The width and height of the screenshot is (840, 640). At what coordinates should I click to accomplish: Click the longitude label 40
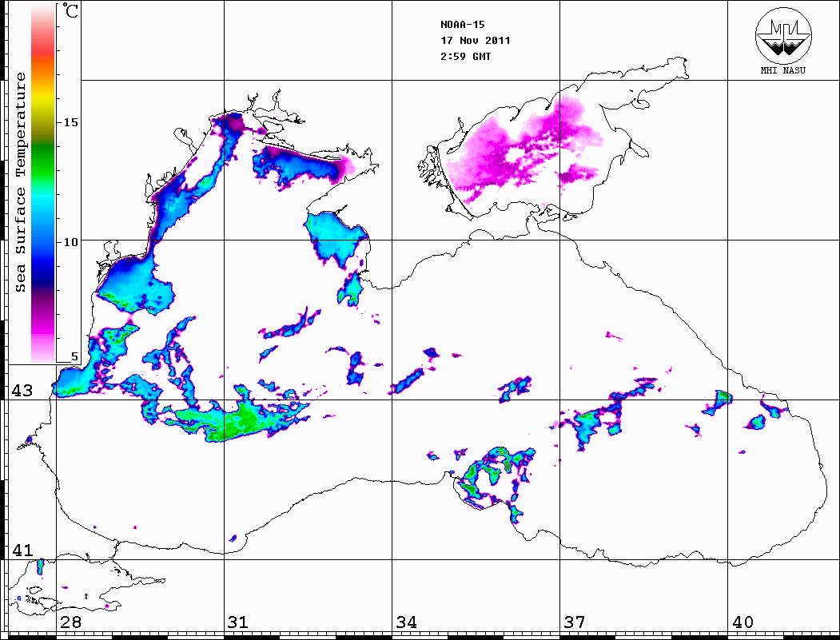tap(742, 622)
